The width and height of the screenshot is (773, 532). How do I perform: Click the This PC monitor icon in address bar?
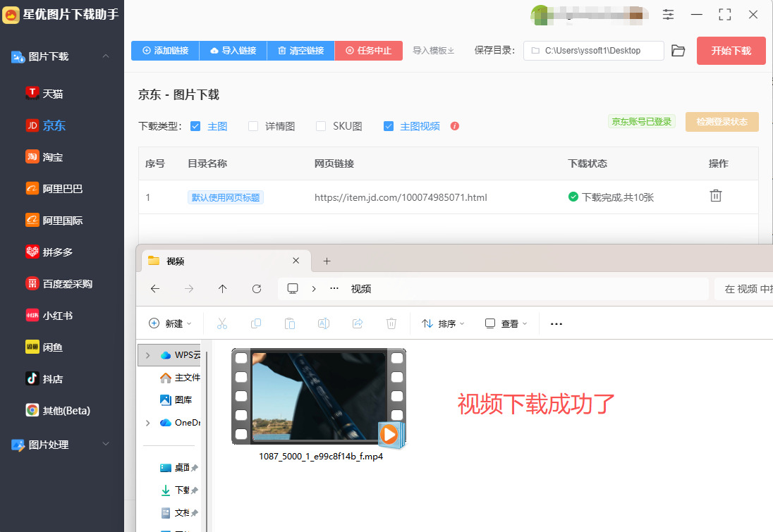pos(292,289)
